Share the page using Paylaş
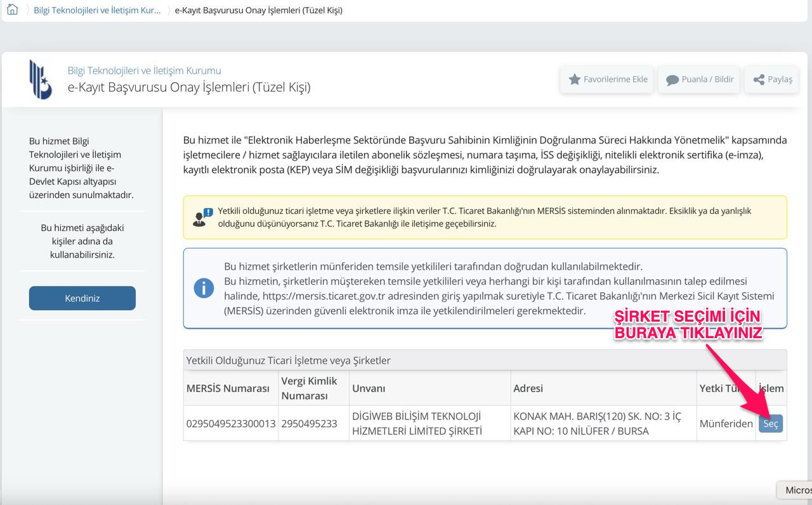 [772, 79]
